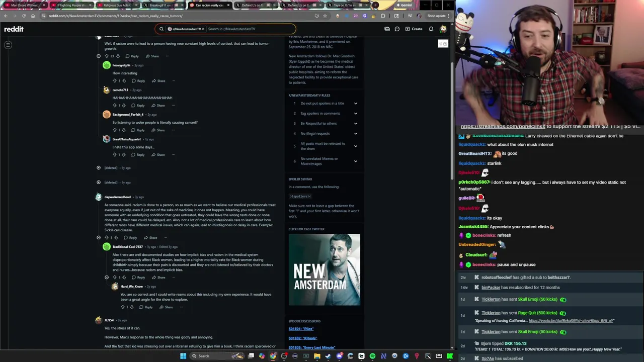Open more options on Background_Parfait_4's comment
Viewport: 644px width, 362px height.
[x=174, y=130]
